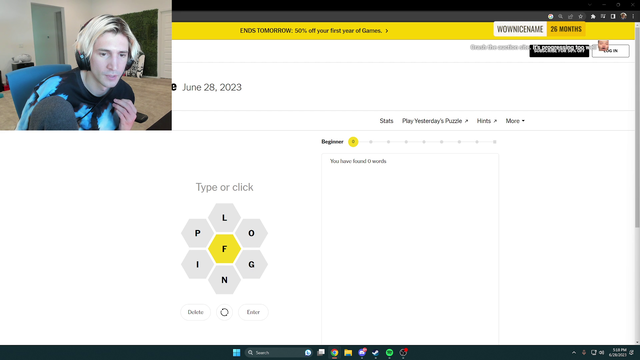This screenshot has width=640, height=360.
Task: Open the tab search chevron
Action: coord(589,5)
